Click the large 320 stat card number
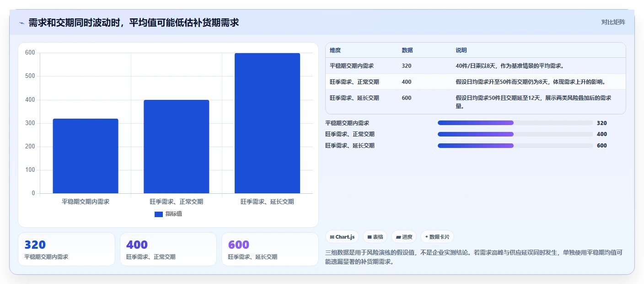This screenshot has width=644, height=284. (x=35, y=245)
